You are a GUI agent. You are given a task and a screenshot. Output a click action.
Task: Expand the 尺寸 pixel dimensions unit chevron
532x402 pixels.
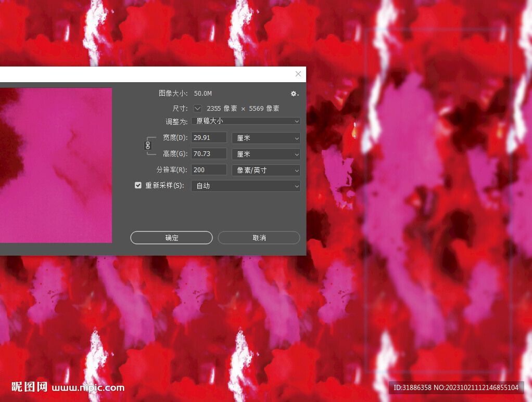[x=197, y=108]
